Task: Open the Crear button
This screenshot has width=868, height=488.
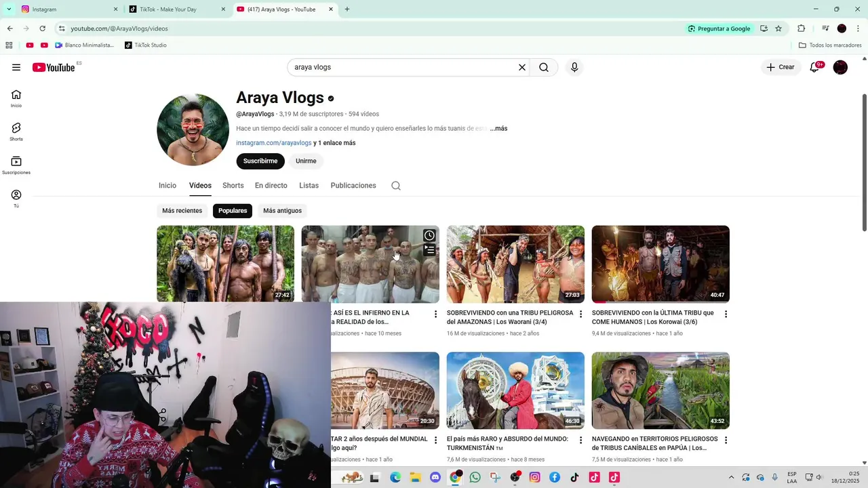Action: click(781, 67)
